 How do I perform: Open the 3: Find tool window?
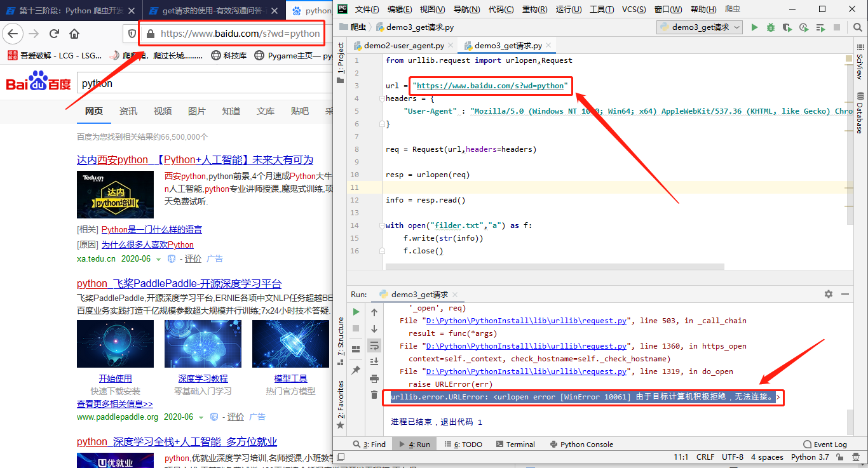pyautogui.click(x=369, y=445)
